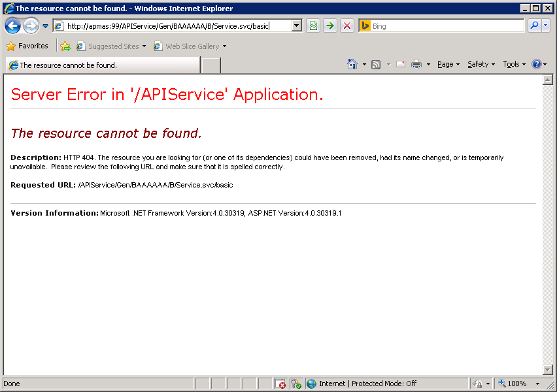The image size is (557, 392).
Task: Click the RSS Feeds icon
Action: 376,64
